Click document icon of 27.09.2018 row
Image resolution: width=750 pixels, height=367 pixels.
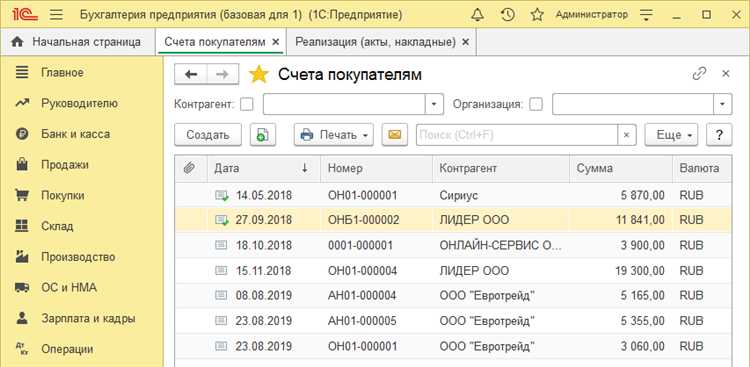coord(222,220)
